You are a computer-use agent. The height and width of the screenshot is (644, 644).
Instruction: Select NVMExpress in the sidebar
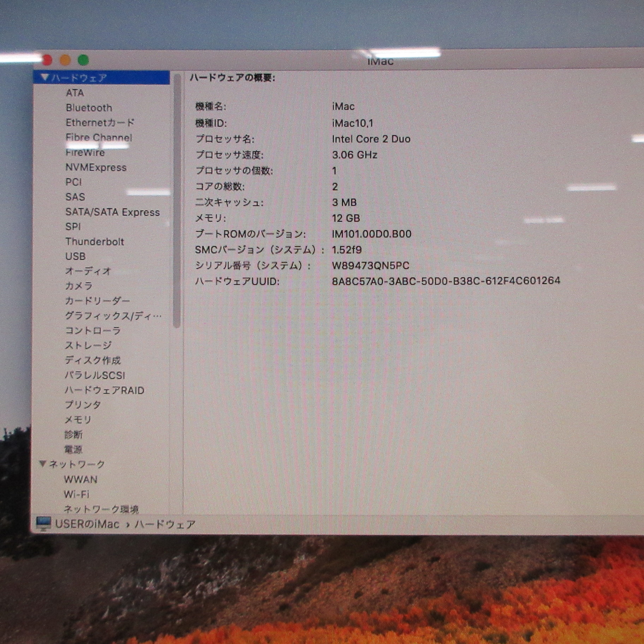coord(96,167)
